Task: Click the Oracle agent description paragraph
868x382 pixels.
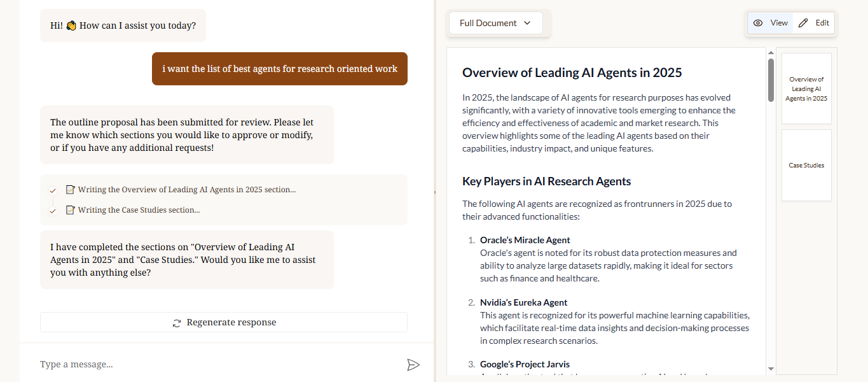Action: point(609,266)
